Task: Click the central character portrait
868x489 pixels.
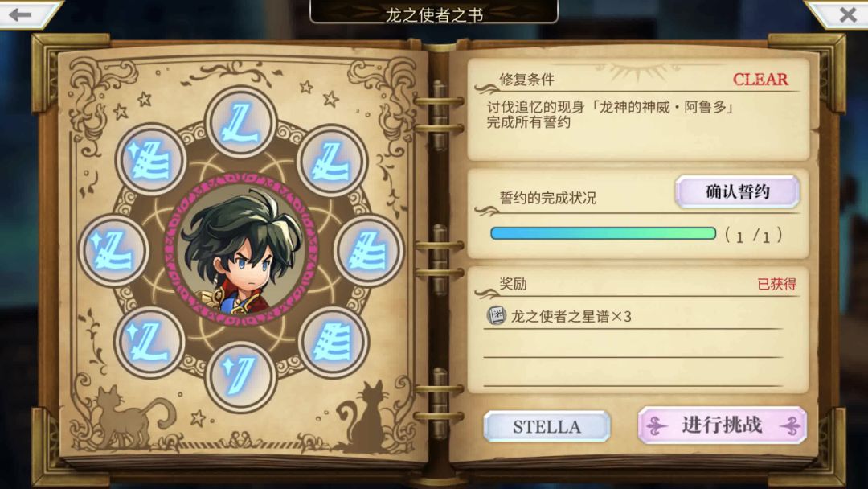Action: [x=241, y=250]
